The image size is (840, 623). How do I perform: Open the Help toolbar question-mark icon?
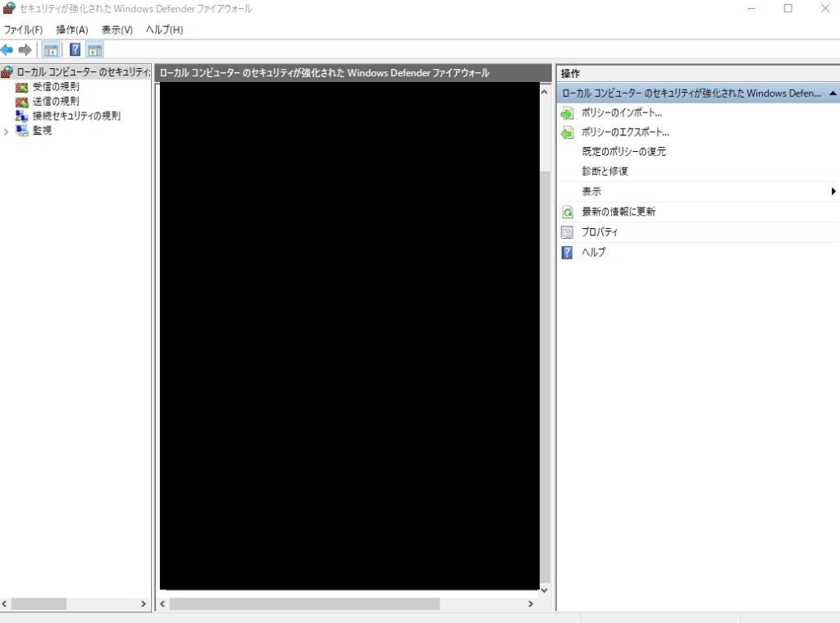pyautogui.click(x=75, y=50)
